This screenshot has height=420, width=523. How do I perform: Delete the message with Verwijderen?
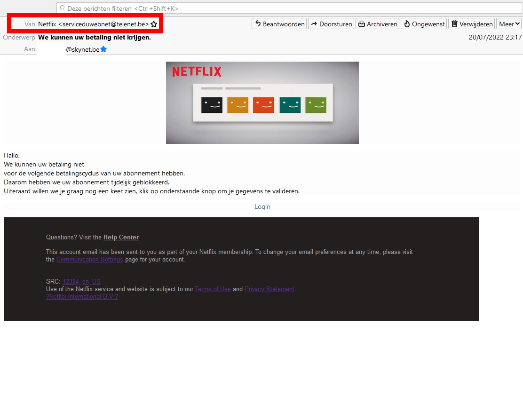[471, 24]
